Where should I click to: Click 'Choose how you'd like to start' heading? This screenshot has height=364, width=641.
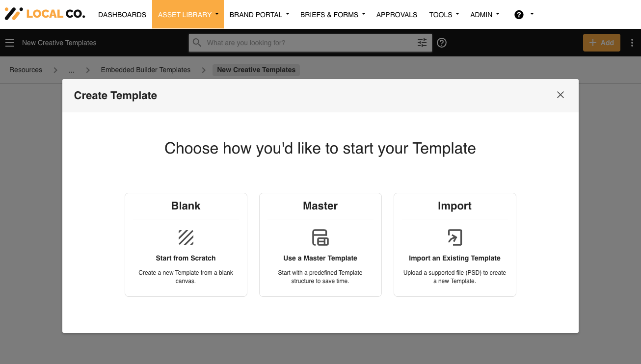320,148
